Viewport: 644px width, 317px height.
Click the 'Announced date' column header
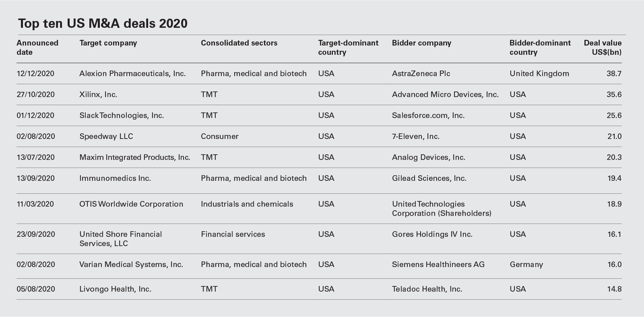[37, 48]
